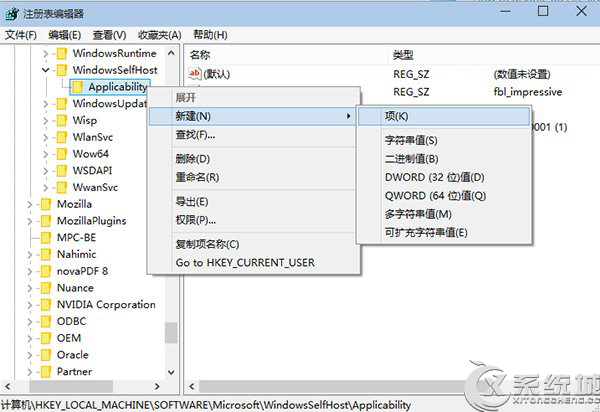This screenshot has width=600, height=412.
Task: Select 新建(N) in the context menu
Action: point(253,116)
